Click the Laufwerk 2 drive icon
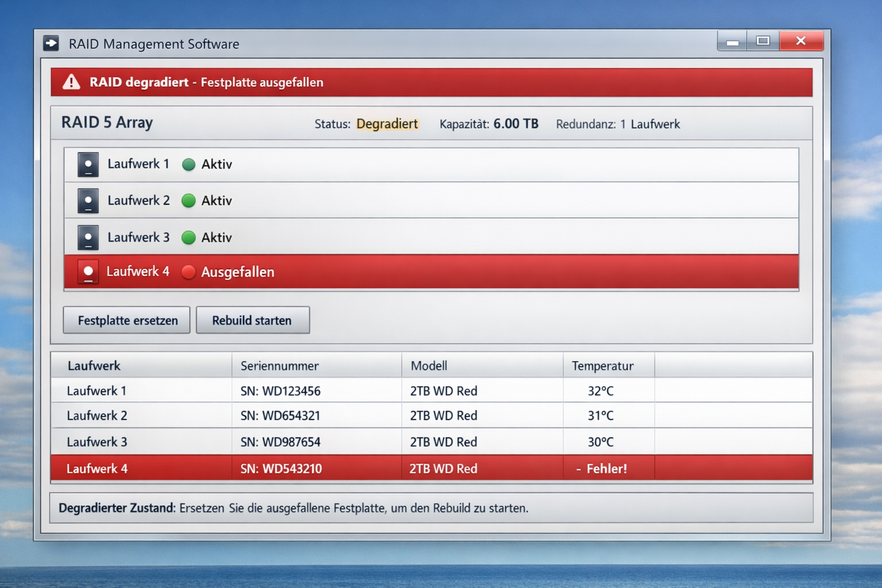The image size is (882, 588). (x=88, y=200)
